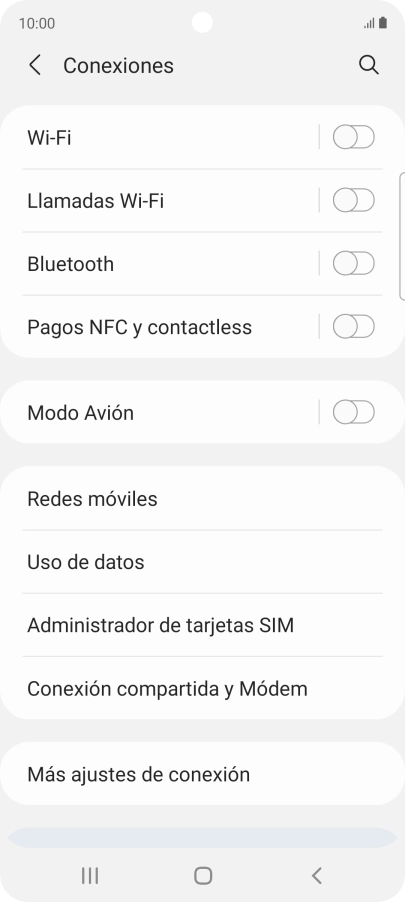The height and width of the screenshot is (902, 405).
Task: Turn on Llamadas Wi-Fi switch
Action: tap(354, 201)
